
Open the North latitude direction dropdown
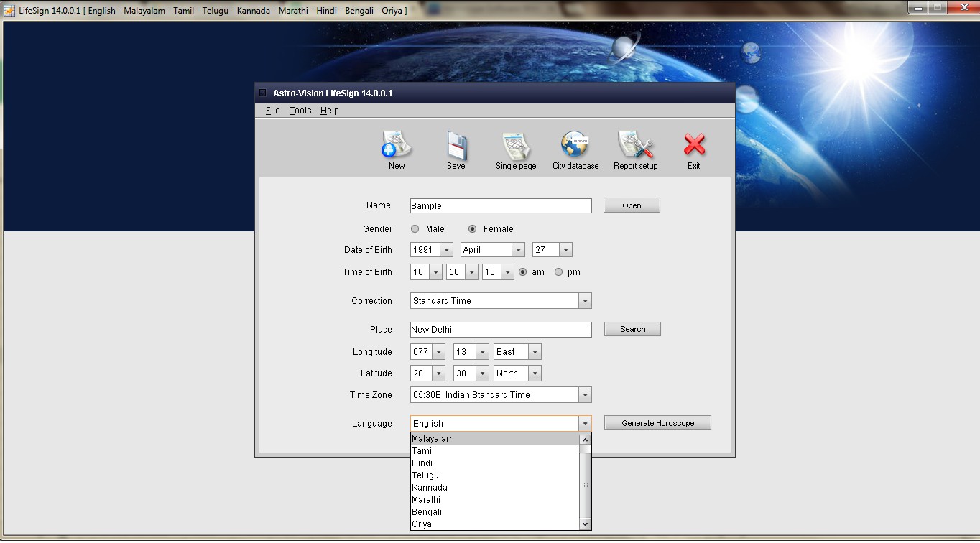(535, 373)
